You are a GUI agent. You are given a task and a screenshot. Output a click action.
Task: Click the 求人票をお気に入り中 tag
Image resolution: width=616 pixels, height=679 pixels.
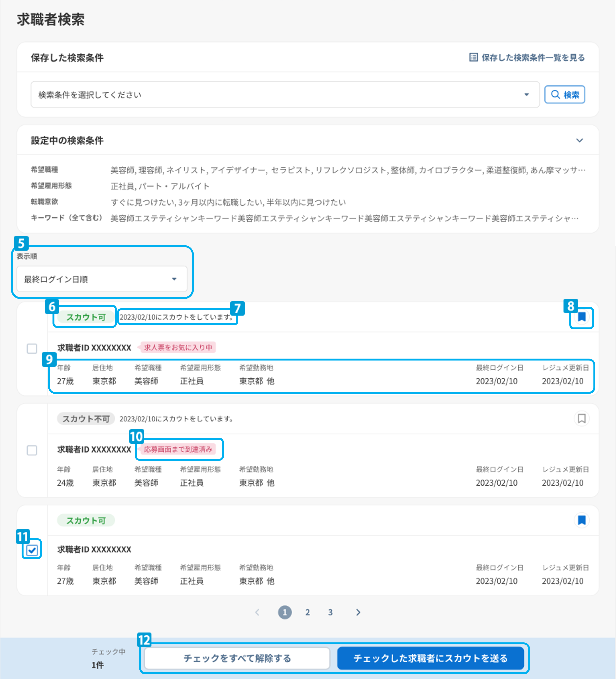point(177,347)
